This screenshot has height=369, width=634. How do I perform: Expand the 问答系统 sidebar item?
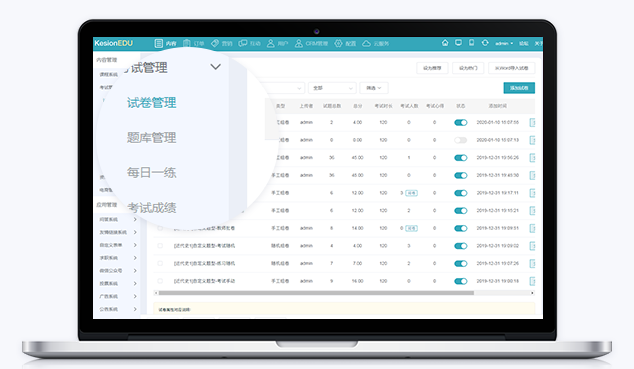tap(117, 219)
